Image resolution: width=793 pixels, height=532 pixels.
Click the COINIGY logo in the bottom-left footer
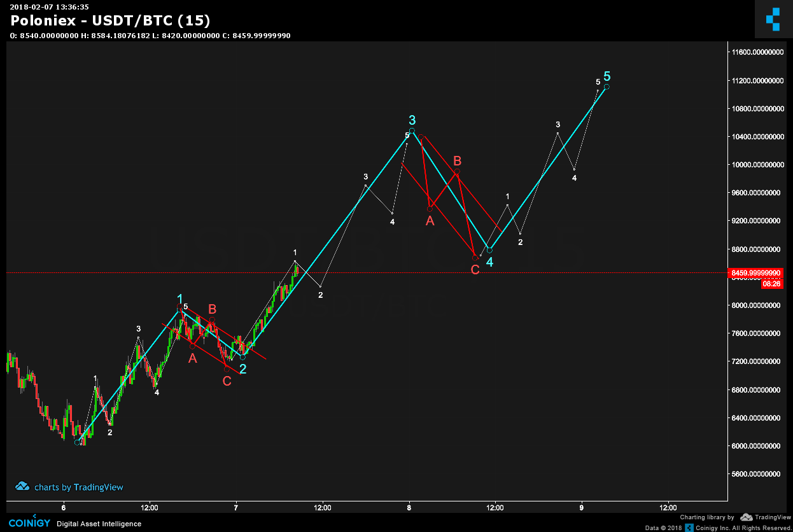tap(29, 523)
